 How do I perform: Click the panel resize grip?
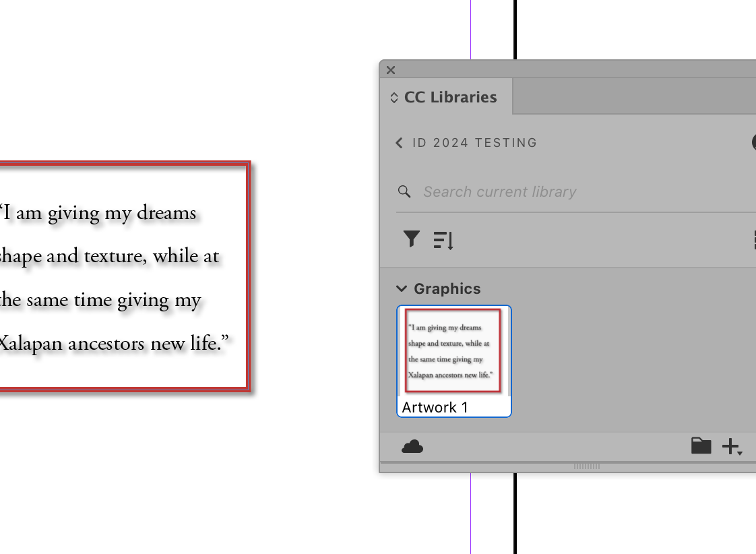(x=586, y=466)
